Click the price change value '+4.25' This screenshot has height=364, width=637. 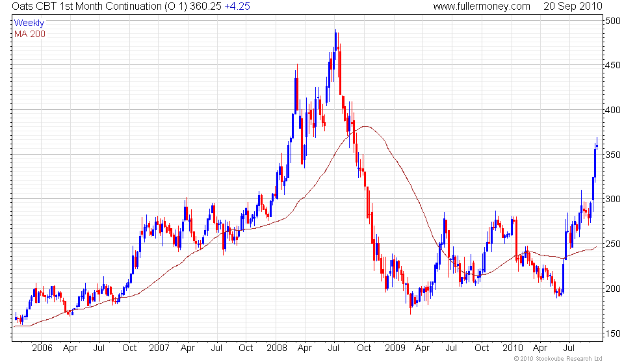[237, 6]
